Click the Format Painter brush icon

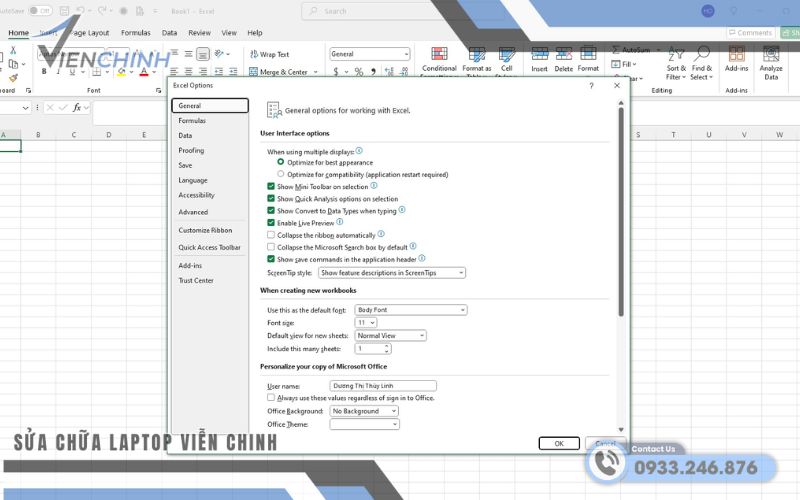[13, 78]
